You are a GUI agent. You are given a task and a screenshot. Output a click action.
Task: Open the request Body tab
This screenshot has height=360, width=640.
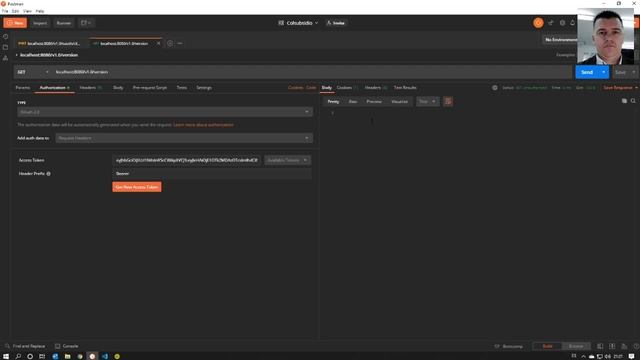coord(118,88)
